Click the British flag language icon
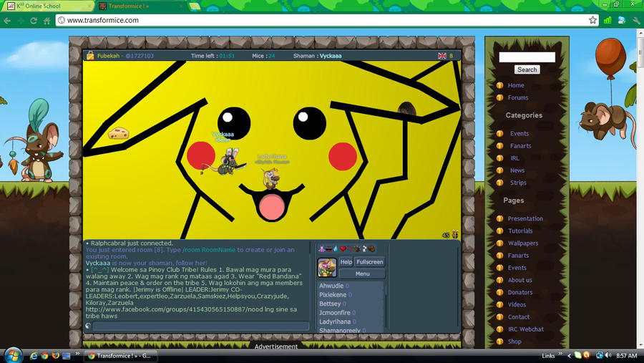644x363 pixels. click(x=442, y=56)
